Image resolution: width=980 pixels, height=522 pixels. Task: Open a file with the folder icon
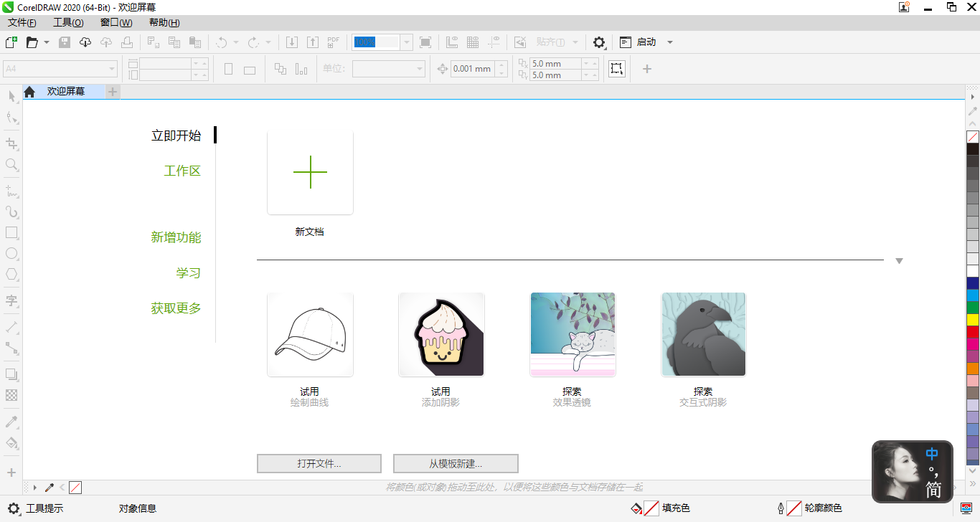tap(32, 42)
